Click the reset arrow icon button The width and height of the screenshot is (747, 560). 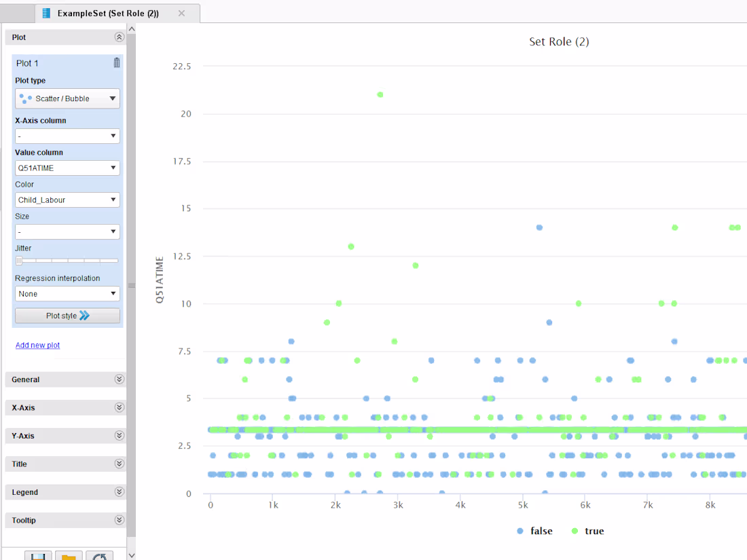tap(100, 556)
